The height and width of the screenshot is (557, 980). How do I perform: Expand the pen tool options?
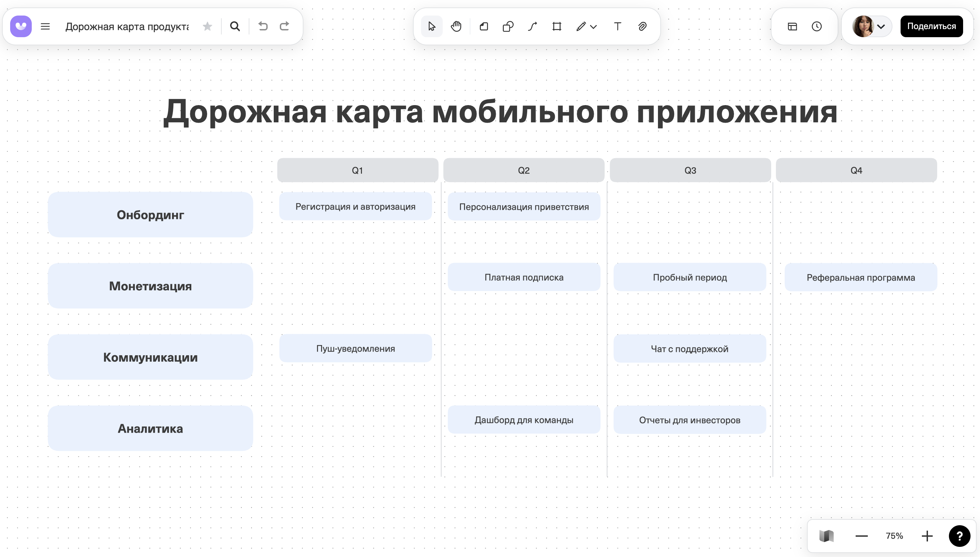click(593, 26)
